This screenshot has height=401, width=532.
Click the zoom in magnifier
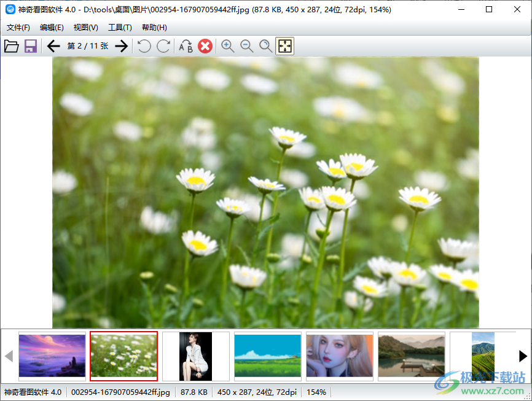[228, 46]
